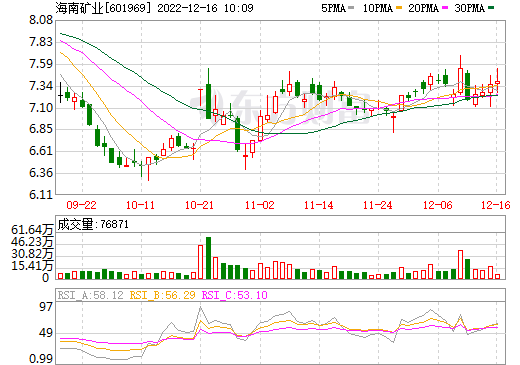Click the stock title 海南矿业[601969]
The height and width of the screenshot is (365, 520).
pyautogui.click(x=103, y=8)
